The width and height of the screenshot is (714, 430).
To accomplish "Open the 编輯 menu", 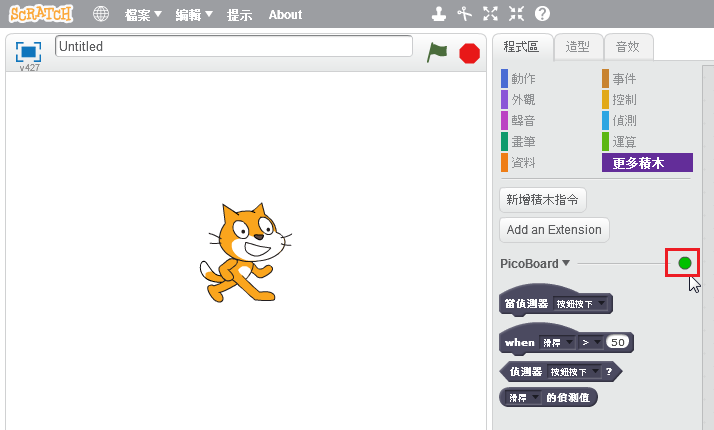I will [x=194, y=15].
